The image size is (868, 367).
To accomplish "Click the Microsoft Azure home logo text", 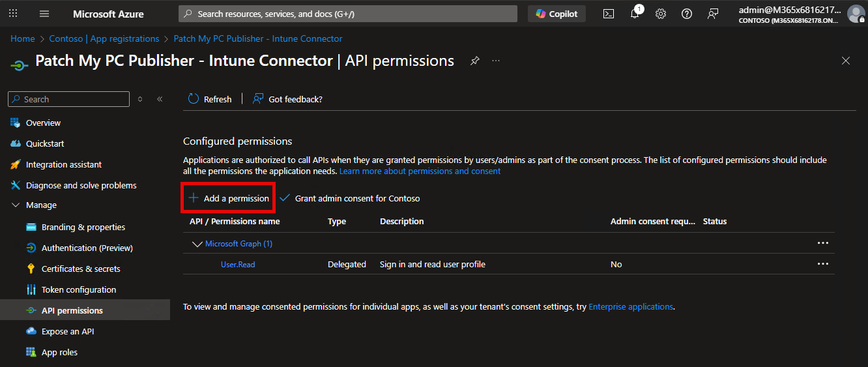I will tap(108, 14).
